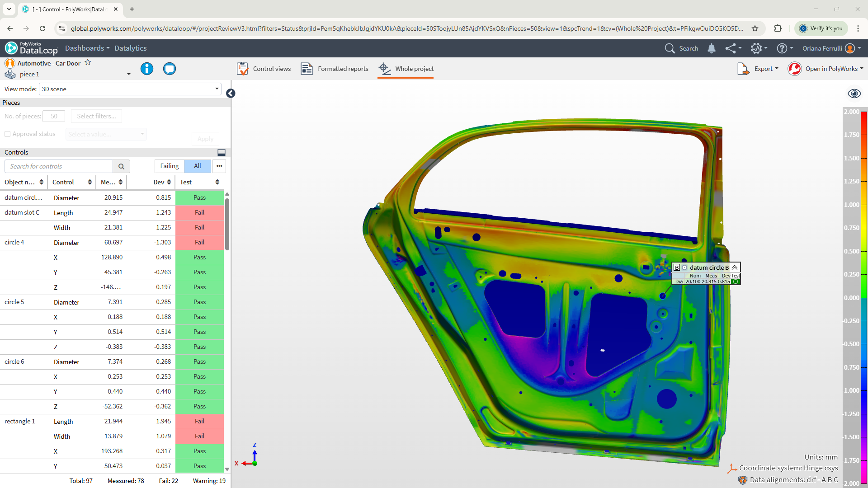This screenshot has width=868, height=488.
Task: Open the help question mark menu
Action: click(782, 48)
